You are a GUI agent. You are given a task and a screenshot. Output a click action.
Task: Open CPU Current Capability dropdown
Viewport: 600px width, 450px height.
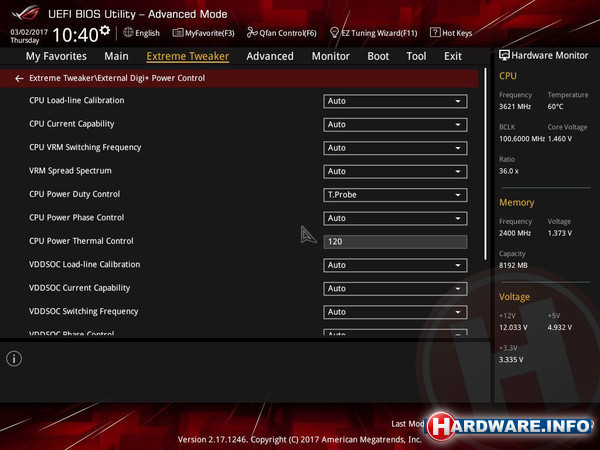(x=395, y=125)
